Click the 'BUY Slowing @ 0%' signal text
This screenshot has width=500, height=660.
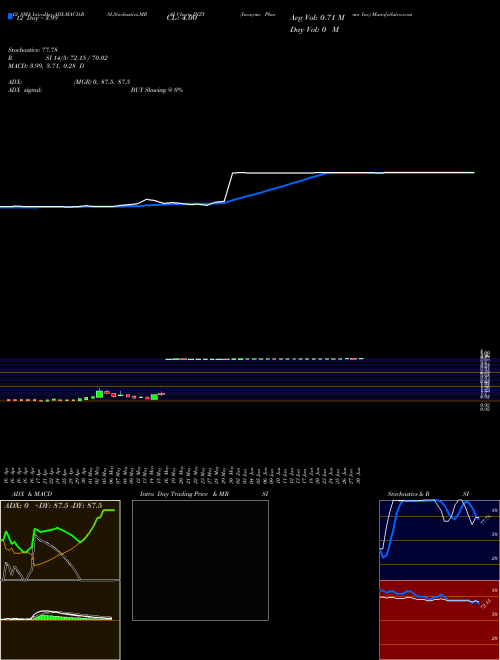157,90
